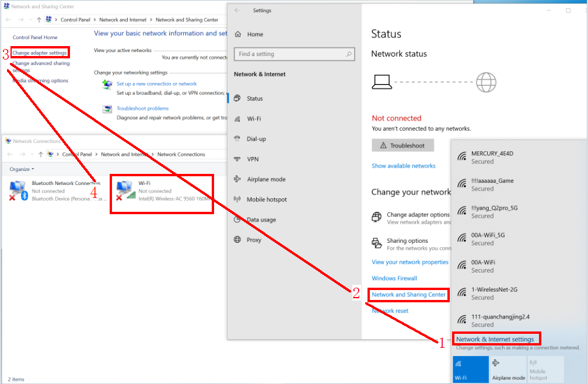This screenshot has width=588, height=384.
Task: Expand breadcrumb chevron after Control Panel
Action: click(95, 20)
